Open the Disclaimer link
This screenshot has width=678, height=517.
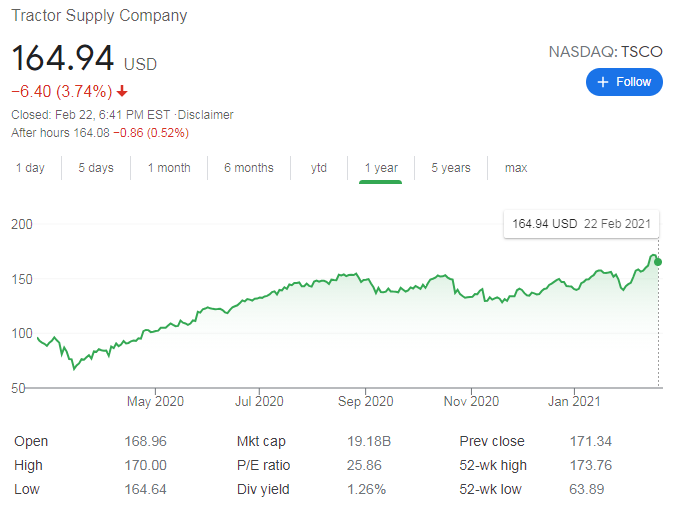coord(205,115)
